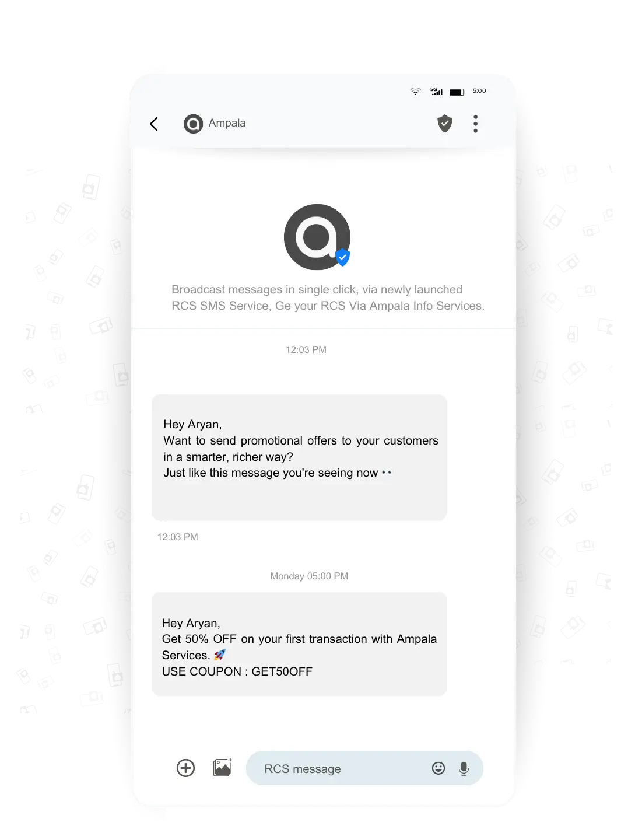The image size is (621, 840).
Task: Tap the Monday 05:00 PM timestamp
Action: 309,576
